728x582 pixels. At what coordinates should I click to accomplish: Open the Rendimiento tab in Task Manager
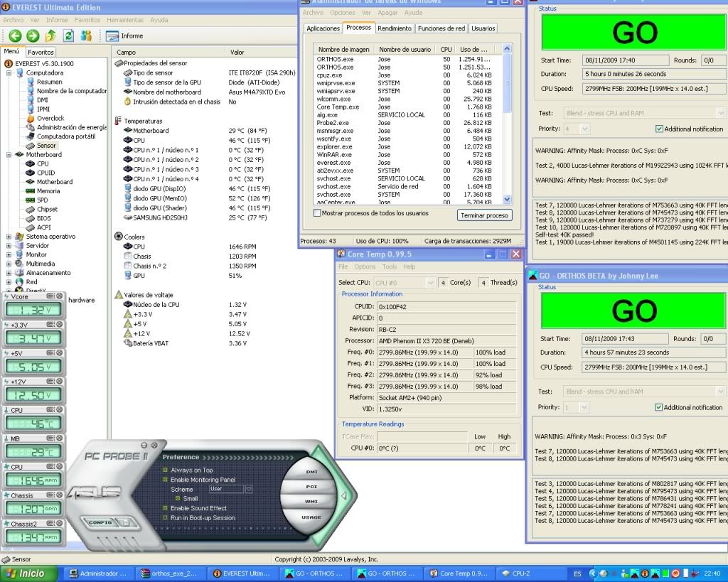click(394, 28)
